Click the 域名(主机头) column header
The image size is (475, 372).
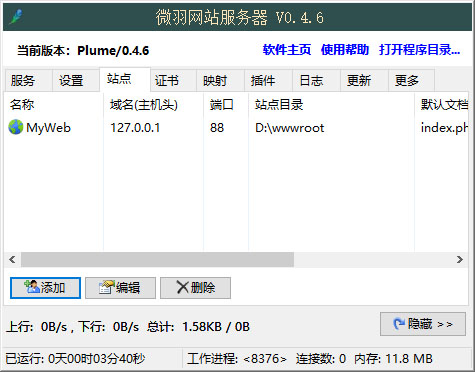click(x=153, y=105)
